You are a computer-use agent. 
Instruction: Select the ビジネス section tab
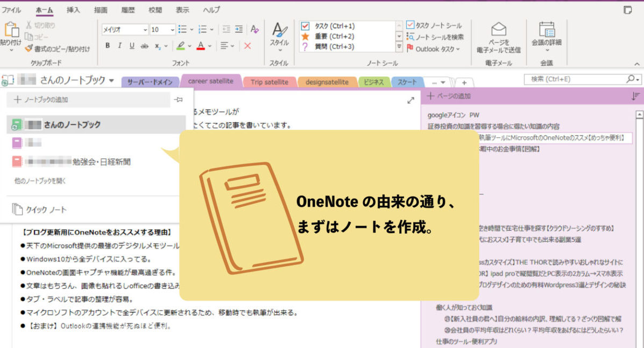(x=373, y=82)
